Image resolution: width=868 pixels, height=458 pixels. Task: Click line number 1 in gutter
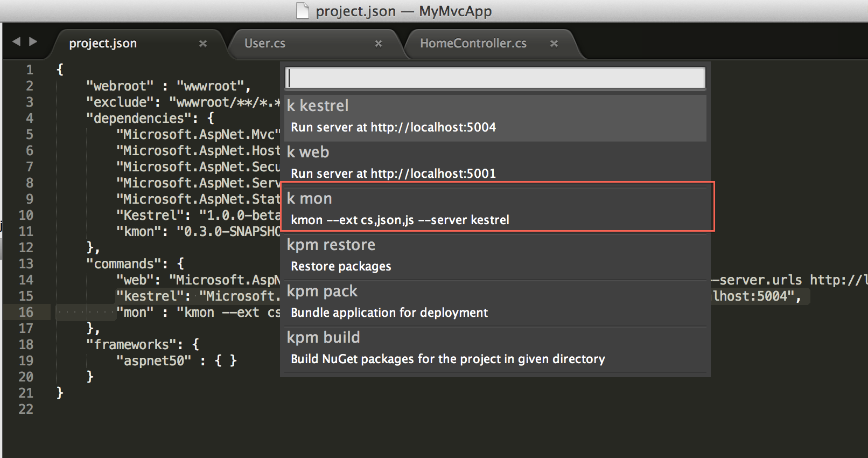pos(30,70)
